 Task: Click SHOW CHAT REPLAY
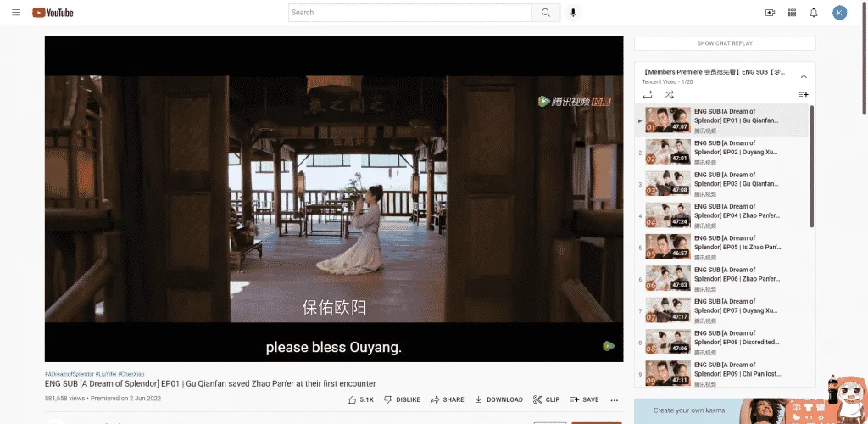click(x=725, y=43)
